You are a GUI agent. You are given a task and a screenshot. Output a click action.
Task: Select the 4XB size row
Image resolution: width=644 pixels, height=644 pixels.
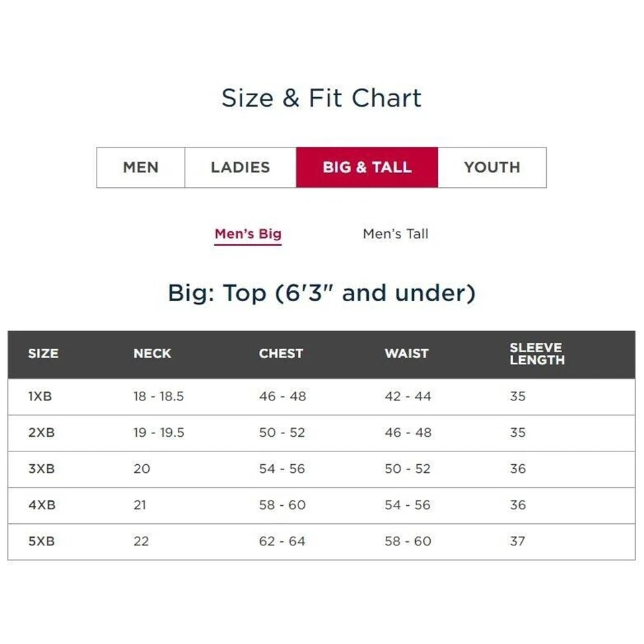click(x=321, y=505)
